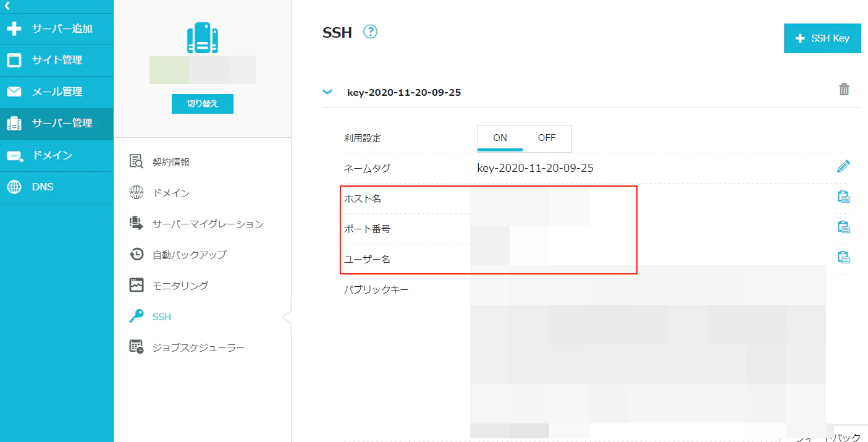
Task: Click the key icon beside SSH submenu
Action: coord(136,317)
